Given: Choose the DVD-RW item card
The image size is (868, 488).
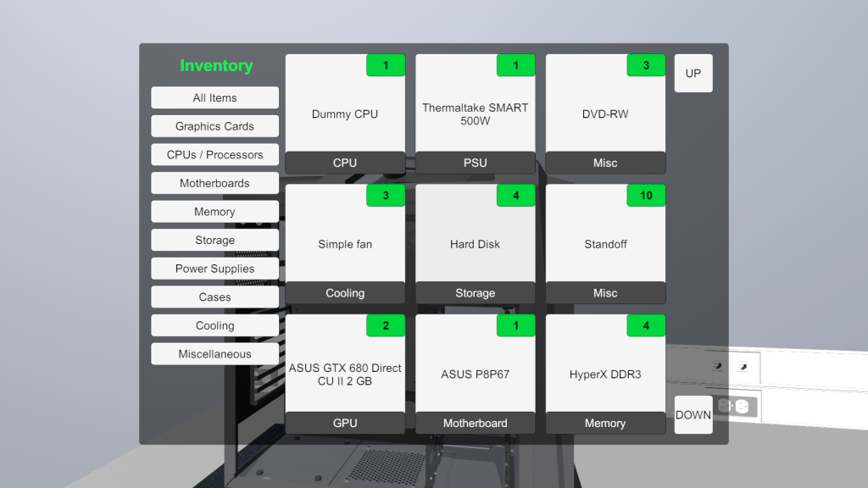Looking at the screenshot, I should coord(605,114).
